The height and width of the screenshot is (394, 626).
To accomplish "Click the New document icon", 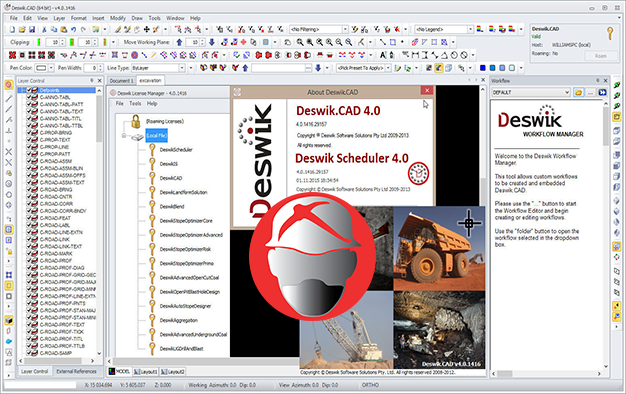I will click(12, 30).
